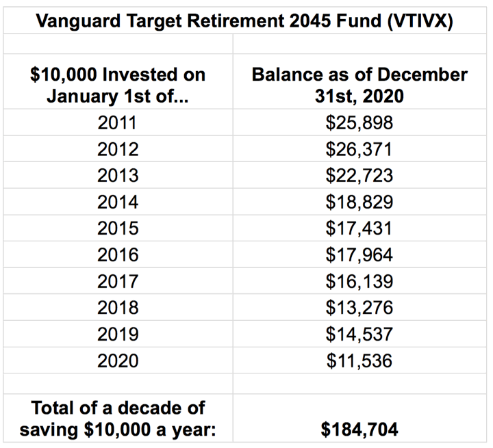Select the $17,964 balance cell
493x448 pixels.
[359, 255]
